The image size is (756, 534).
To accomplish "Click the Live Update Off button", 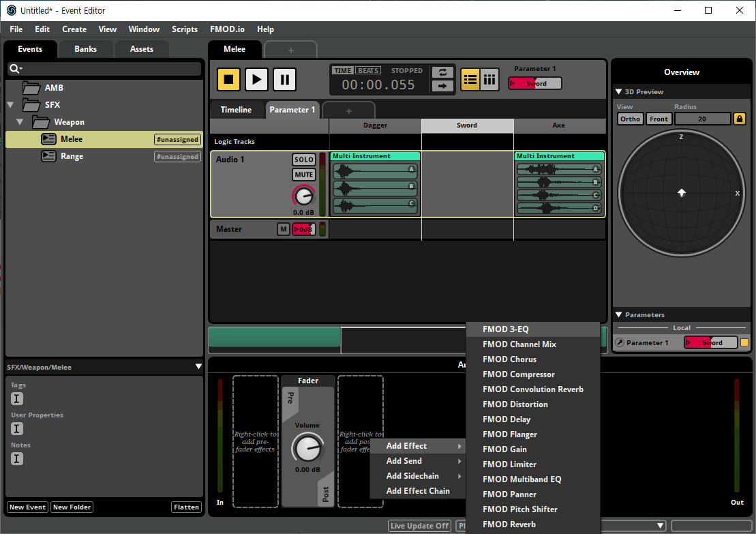I will 419,526.
